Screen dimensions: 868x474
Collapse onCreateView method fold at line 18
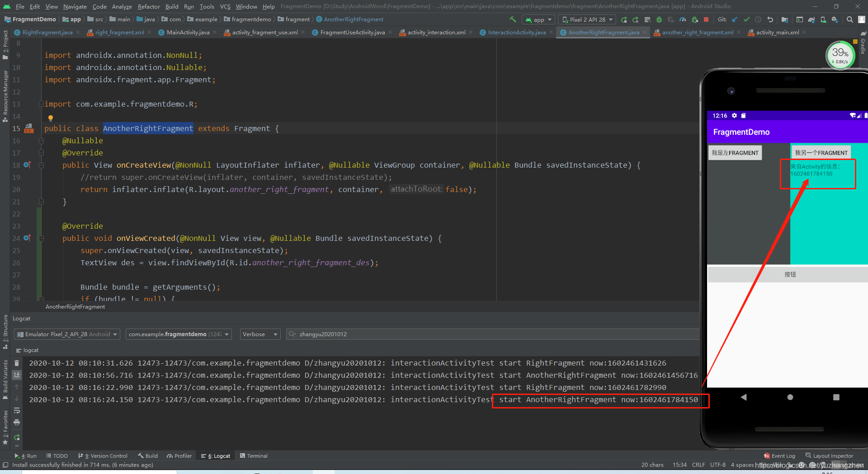[x=42, y=165]
